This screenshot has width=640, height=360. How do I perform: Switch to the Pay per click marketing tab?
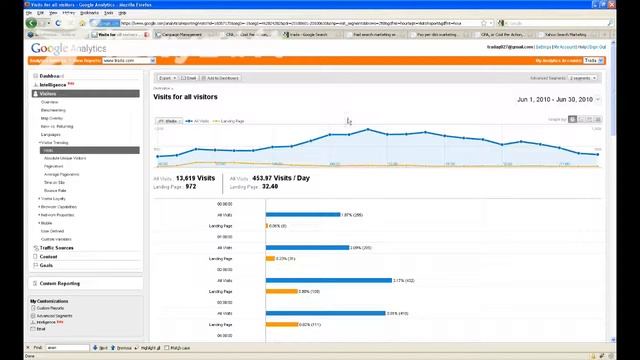pyautogui.click(x=436, y=35)
